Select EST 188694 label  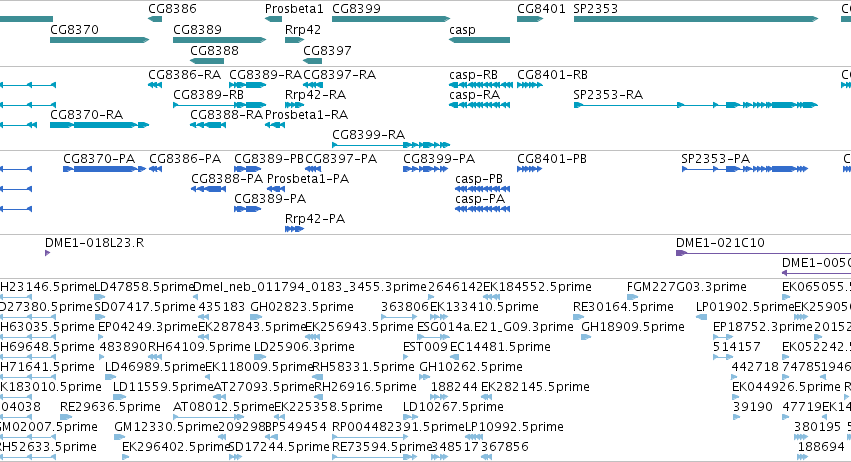tap(821, 447)
